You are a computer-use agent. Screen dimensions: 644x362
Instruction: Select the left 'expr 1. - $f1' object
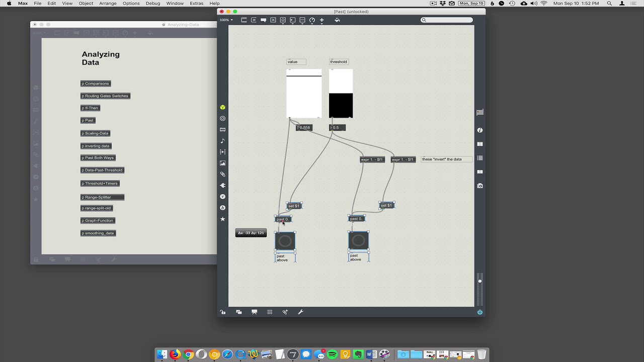(372, 159)
